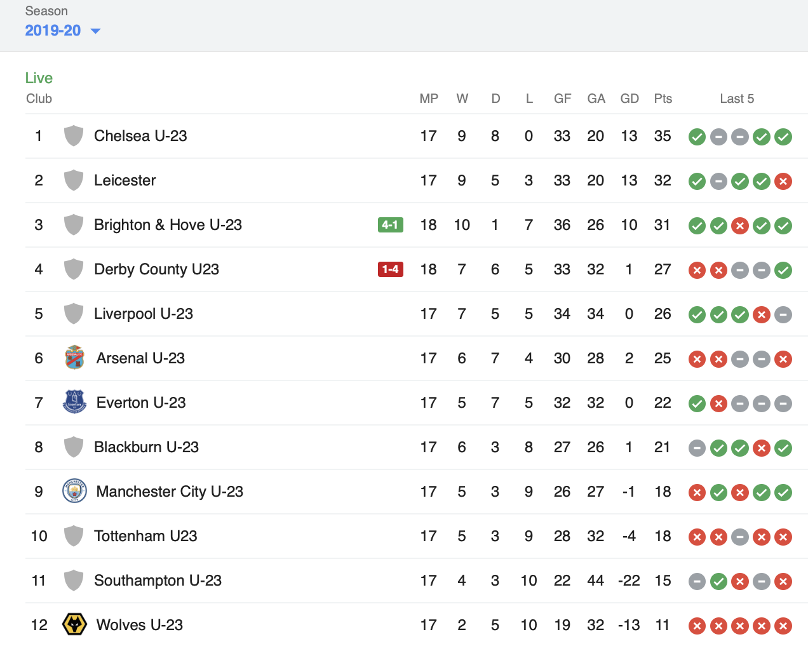
Task: Click the Manchester City U-23 crest
Action: (x=74, y=492)
